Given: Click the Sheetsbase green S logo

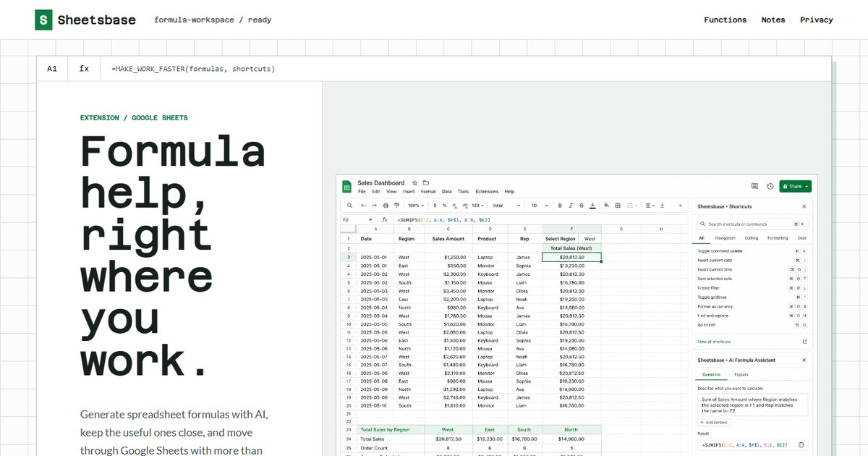Looking at the screenshot, I should [x=43, y=20].
